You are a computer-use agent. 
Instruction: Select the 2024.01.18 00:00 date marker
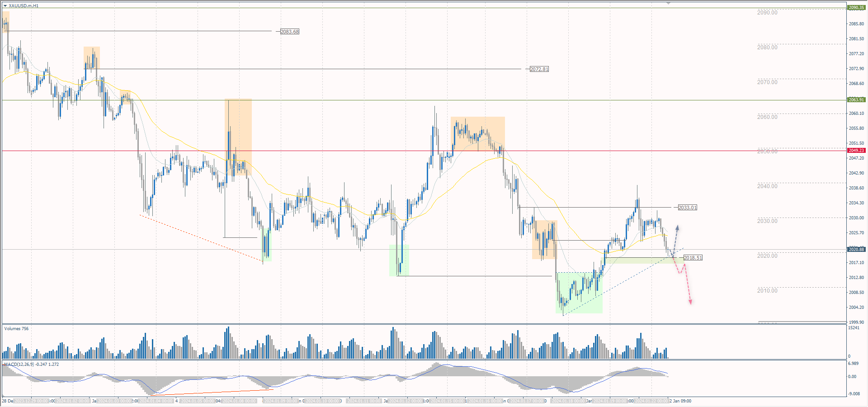point(569,401)
